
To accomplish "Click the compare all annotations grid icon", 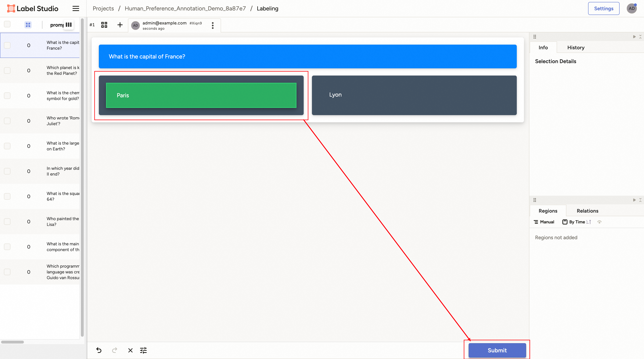I will coord(104,25).
